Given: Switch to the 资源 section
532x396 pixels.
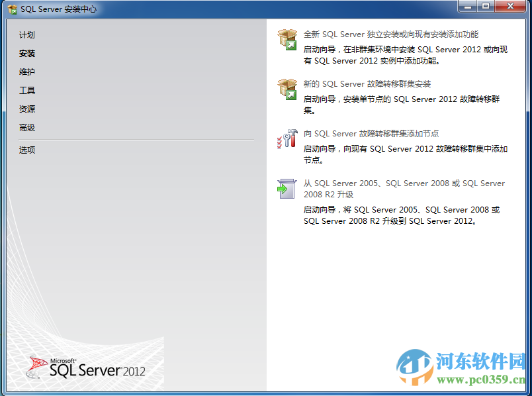Looking at the screenshot, I should click(x=26, y=109).
